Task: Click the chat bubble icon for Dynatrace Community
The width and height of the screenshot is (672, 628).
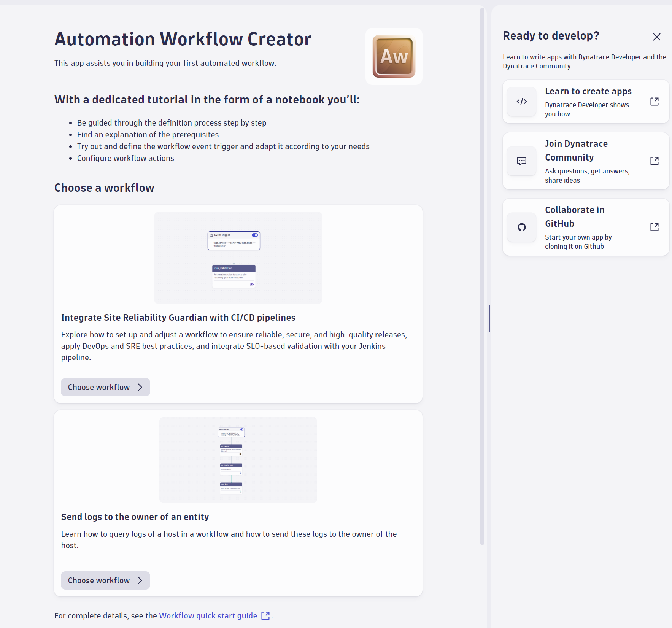Action: tap(521, 161)
